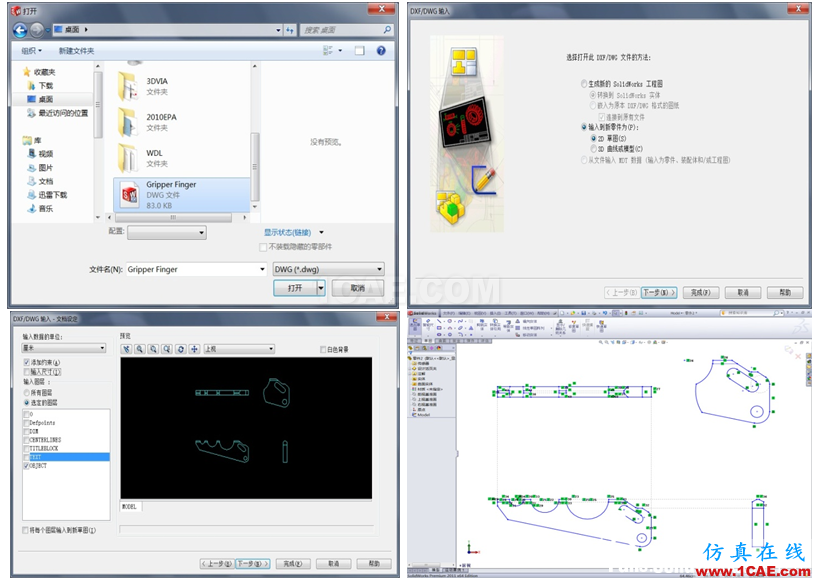This screenshot has height=579, width=815.
Task: Click 完成 in DXF/DWG 输入 dialog
Action: pos(701,293)
